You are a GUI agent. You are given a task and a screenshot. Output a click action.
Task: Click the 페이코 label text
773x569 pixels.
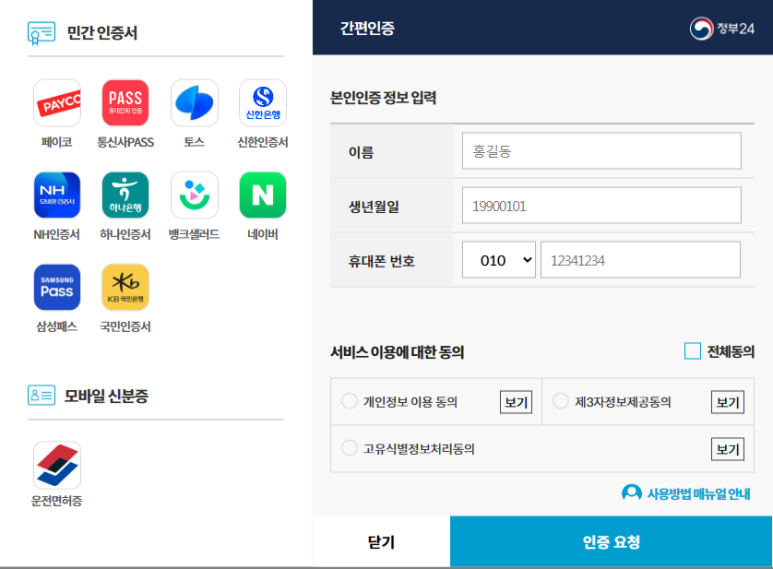pyautogui.click(x=57, y=142)
